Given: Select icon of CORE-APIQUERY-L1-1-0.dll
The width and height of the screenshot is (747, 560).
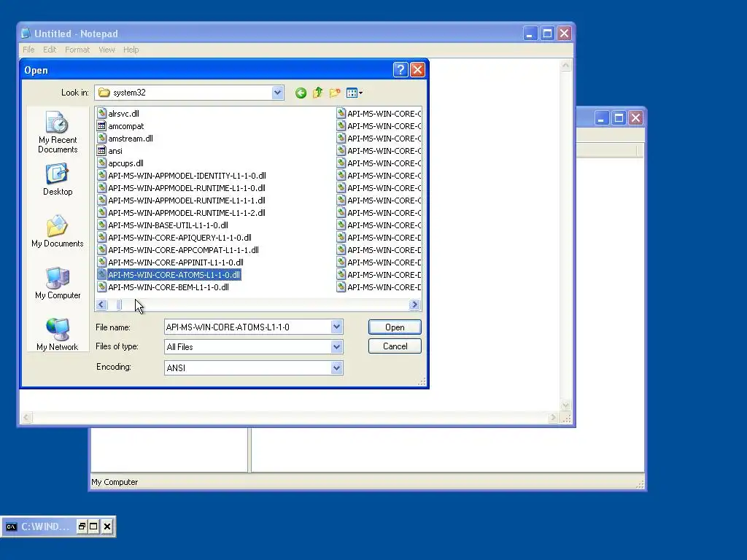Looking at the screenshot, I should click(101, 237).
